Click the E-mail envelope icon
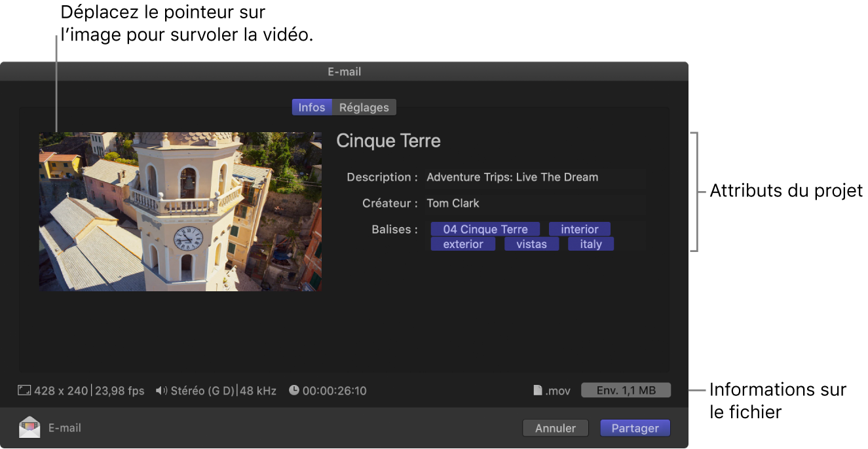868x449 pixels. pyautogui.click(x=29, y=427)
